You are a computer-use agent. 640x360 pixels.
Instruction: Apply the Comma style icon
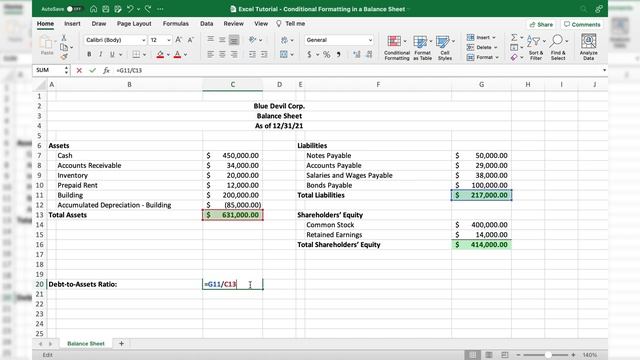338,54
